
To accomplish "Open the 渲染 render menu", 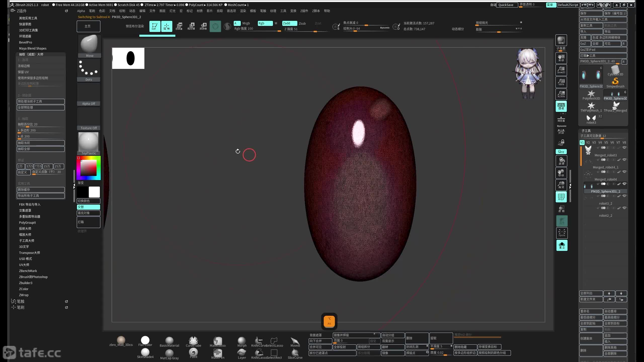I will pyautogui.click(x=243, y=11).
